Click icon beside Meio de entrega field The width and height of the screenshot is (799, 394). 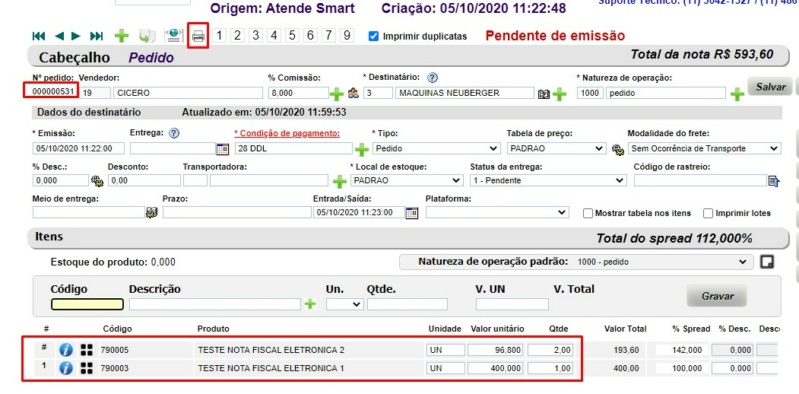(151, 213)
